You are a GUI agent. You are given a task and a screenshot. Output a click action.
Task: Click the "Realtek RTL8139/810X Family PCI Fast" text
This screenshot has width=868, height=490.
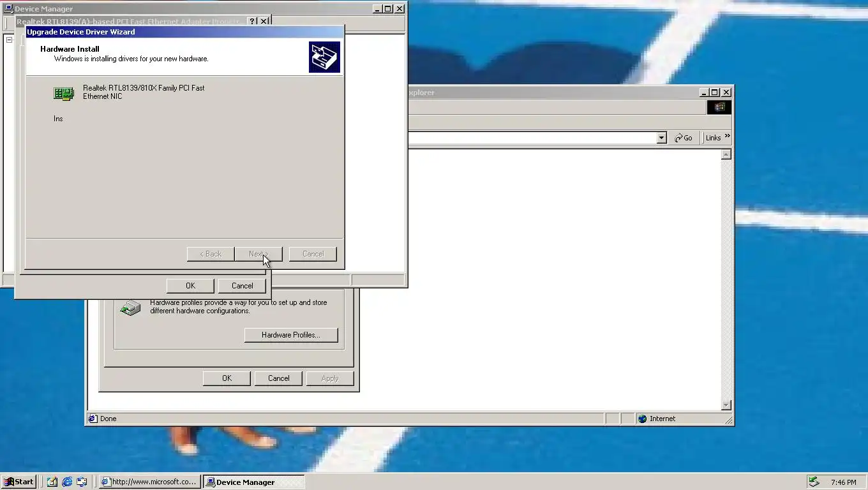click(144, 88)
